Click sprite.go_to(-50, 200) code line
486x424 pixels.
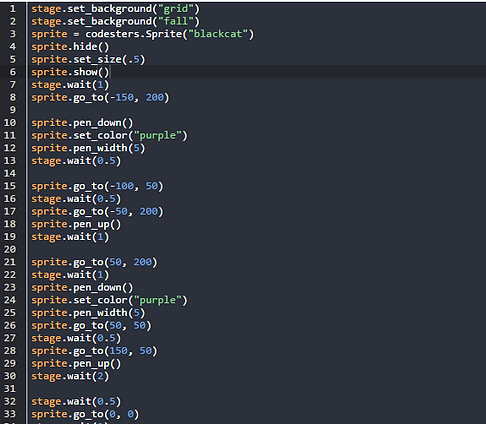97,212
